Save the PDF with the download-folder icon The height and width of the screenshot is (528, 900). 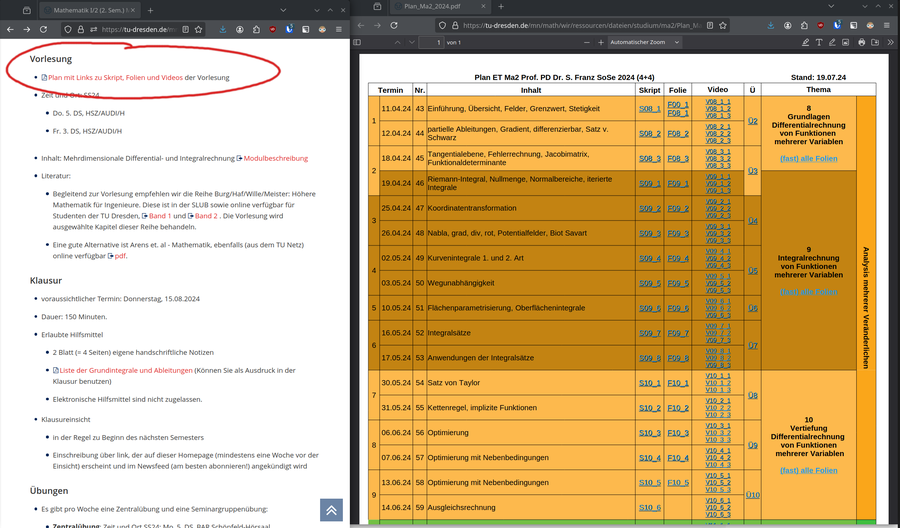tap(875, 42)
